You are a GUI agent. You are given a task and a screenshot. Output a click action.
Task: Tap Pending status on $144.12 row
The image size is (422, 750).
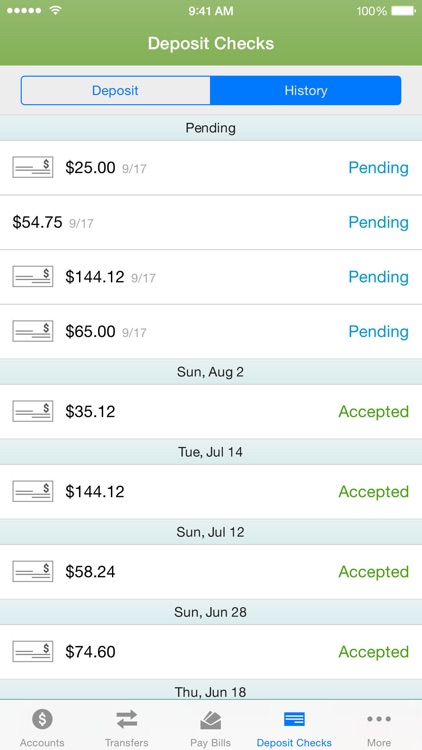pyautogui.click(x=378, y=277)
